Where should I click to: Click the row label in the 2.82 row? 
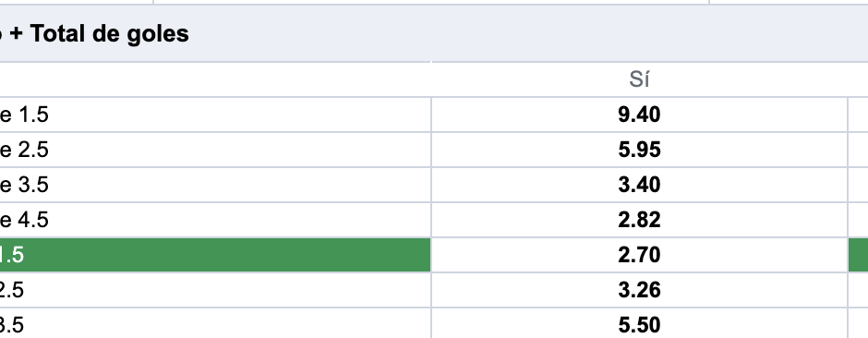[x=215, y=220]
